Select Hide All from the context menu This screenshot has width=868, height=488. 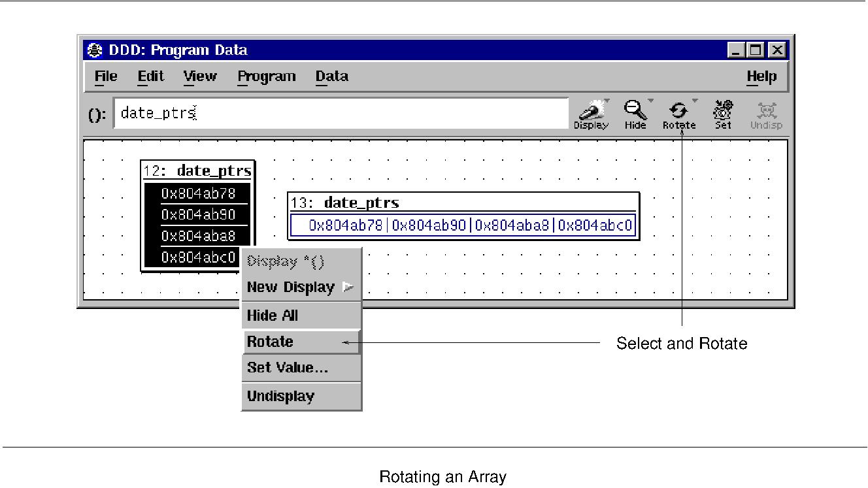[x=301, y=316]
